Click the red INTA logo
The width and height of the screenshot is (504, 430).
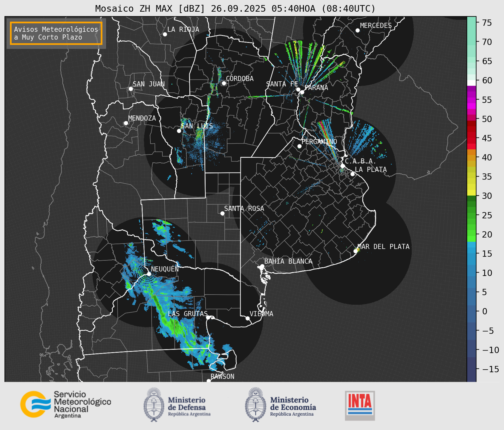360,405
